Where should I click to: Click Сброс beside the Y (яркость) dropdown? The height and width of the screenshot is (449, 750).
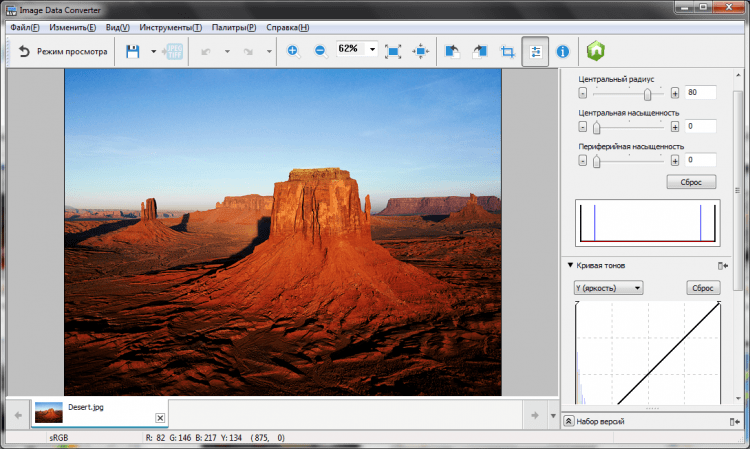click(702, 288)
